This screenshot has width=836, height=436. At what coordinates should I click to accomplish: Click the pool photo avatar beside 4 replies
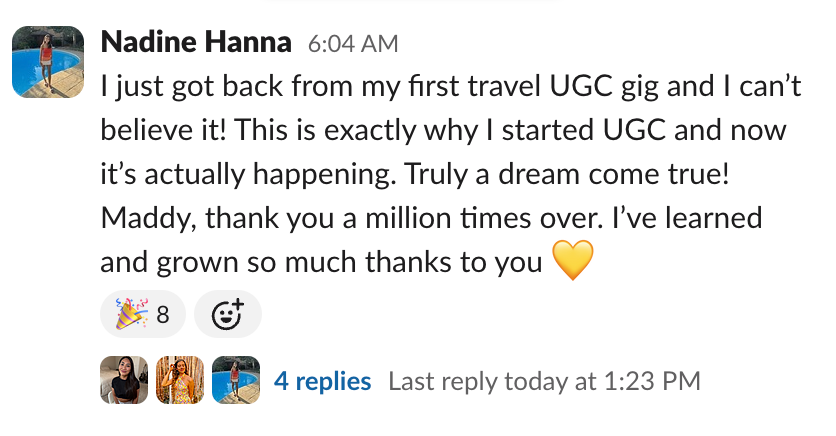point(236,381)
